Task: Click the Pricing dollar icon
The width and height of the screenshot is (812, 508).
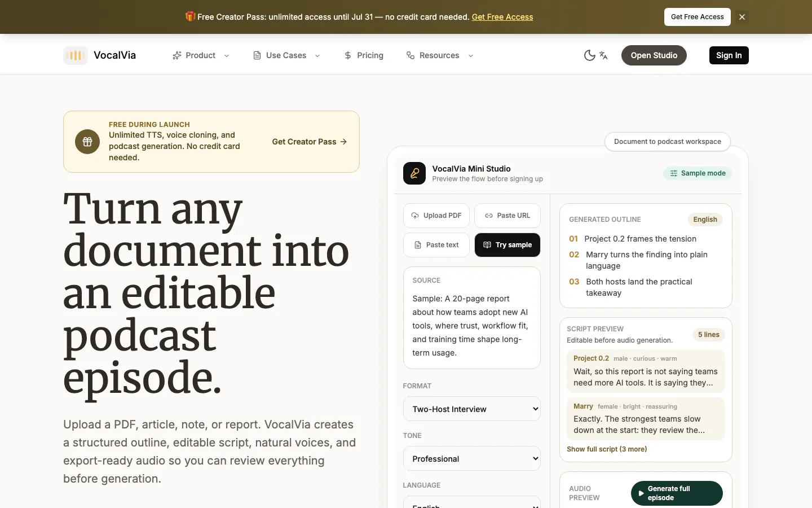Action: 348,55
